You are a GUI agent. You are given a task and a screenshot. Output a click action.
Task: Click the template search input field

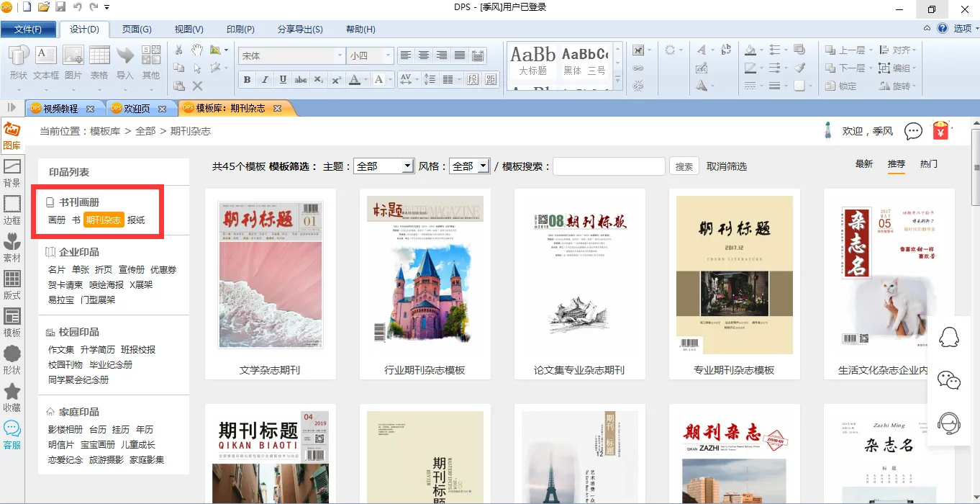click(609, 166)
